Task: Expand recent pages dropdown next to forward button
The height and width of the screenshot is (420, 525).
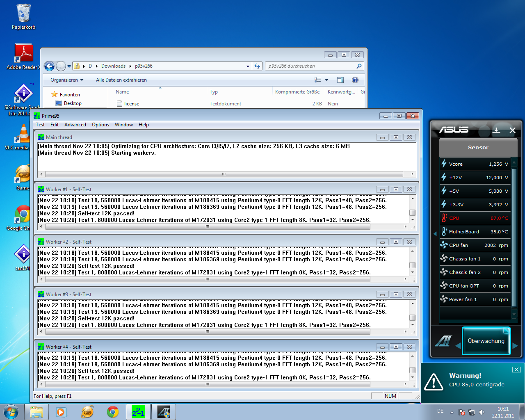Action: point(69,66)
